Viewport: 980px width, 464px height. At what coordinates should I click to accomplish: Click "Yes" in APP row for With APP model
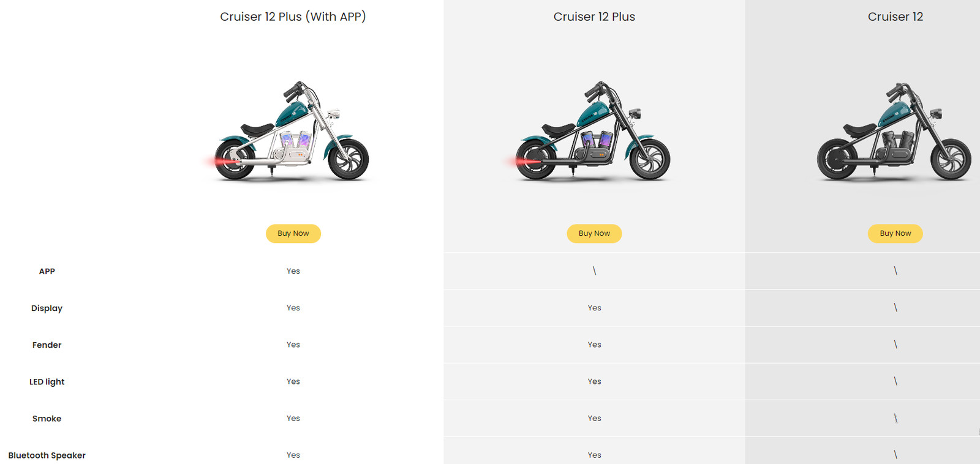(x=293, y=271)
